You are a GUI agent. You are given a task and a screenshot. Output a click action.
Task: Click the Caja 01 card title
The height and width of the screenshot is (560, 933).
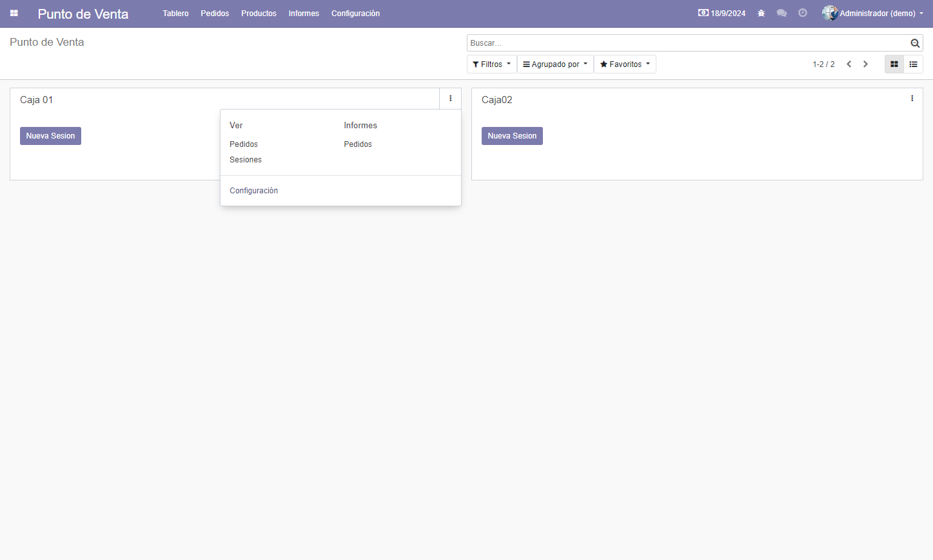pyautogui.click(x=37, y=100)
